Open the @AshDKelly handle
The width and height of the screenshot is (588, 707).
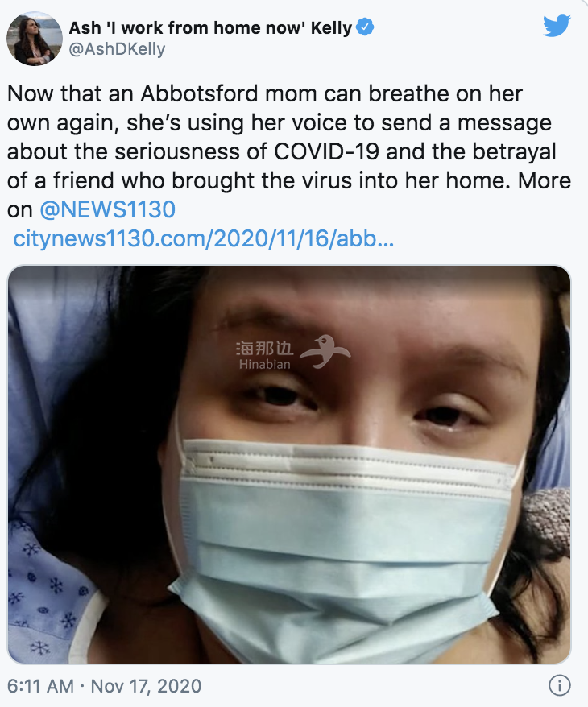point(117,49)
